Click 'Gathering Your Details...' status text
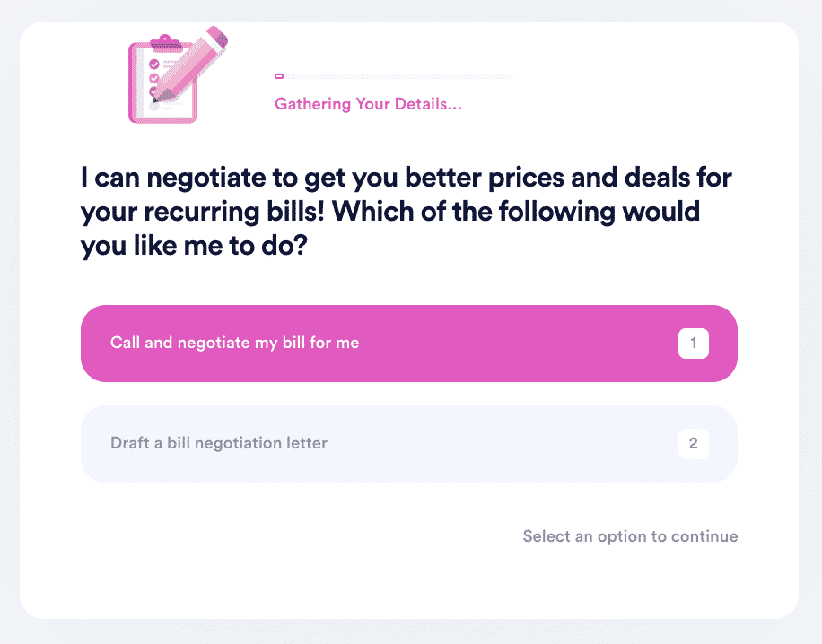This screenshot has height=644, width=822. click(368, 104)
